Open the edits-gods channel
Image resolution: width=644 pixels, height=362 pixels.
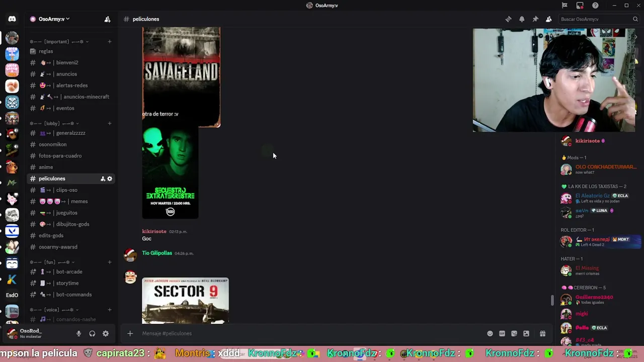pyautogui.click(x=70, y=235)
